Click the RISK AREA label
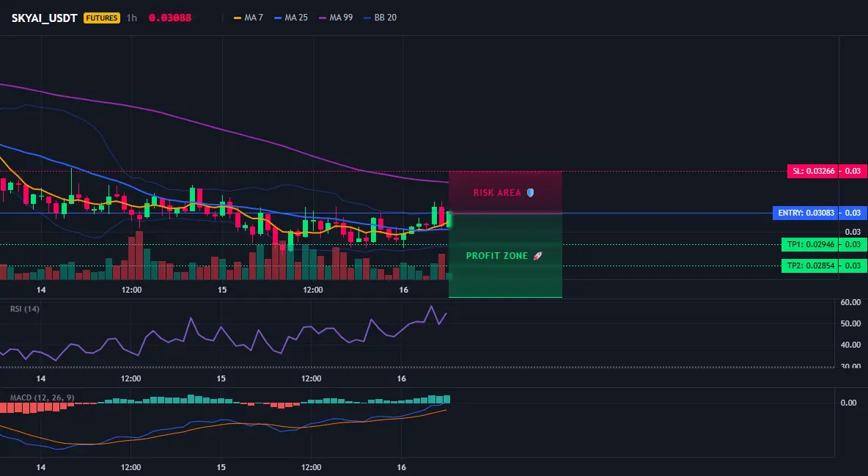The height and width of the screenshot is (476, 868). [x=497, y=193]
